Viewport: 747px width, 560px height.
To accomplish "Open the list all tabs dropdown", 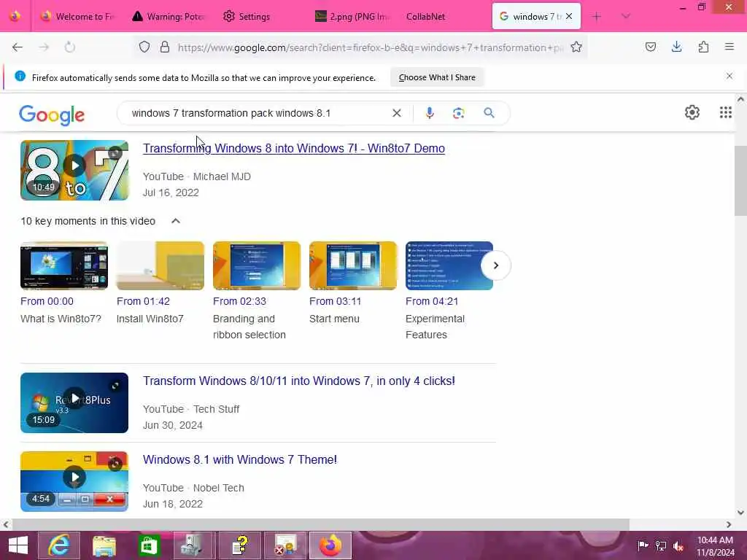I will click(x=626, y=16).
